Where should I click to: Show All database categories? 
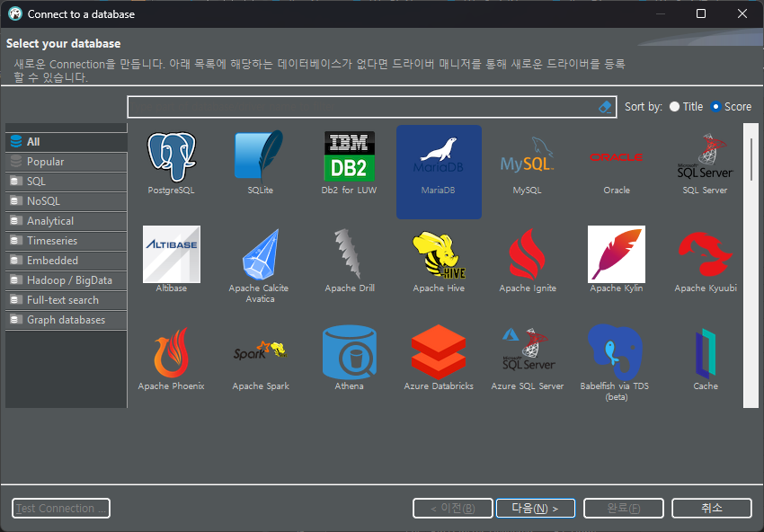(67, 142)
